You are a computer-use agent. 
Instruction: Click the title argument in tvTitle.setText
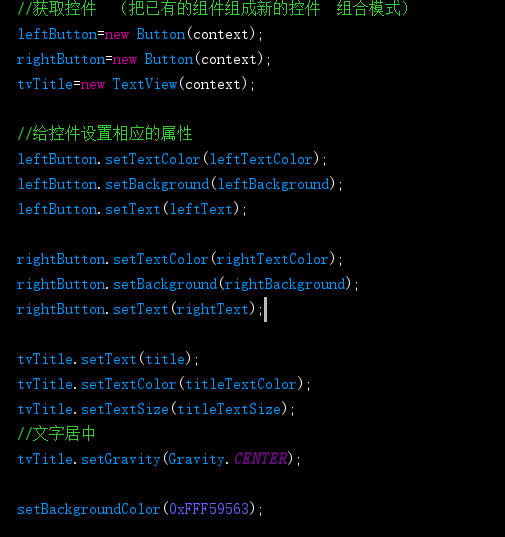click(165, 359)
